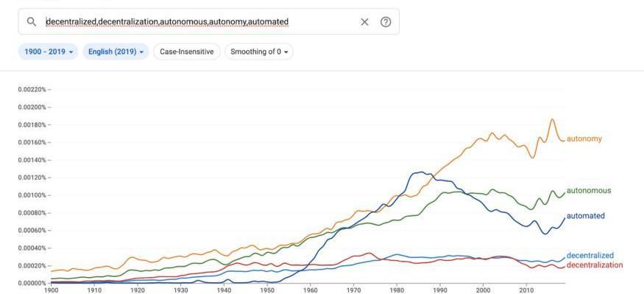Click the orange autonomy line peak
The image size is (644, 294).
click(x=552, y=119)
